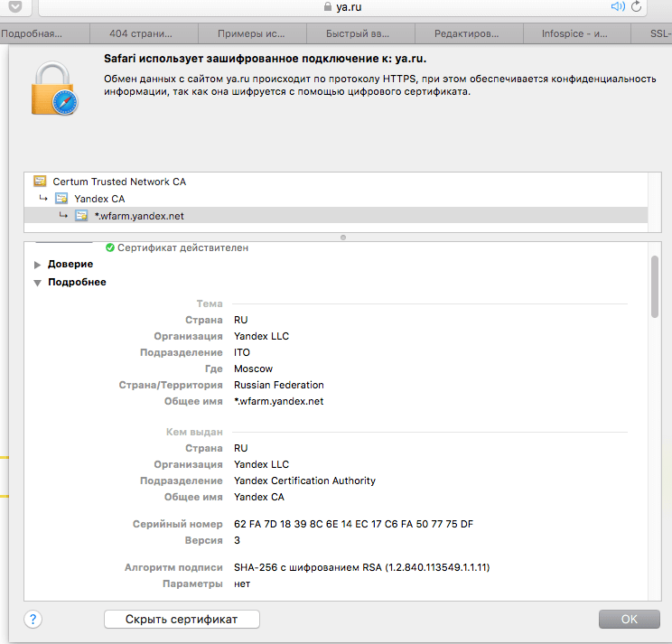Click the ya.ru address field
The height and width of the screenshot is (644, 672).
tap(343, 7)
